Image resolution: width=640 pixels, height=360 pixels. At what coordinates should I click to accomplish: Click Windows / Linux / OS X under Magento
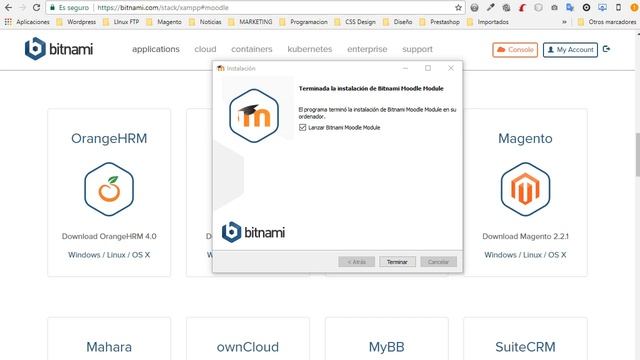point(525,255)
